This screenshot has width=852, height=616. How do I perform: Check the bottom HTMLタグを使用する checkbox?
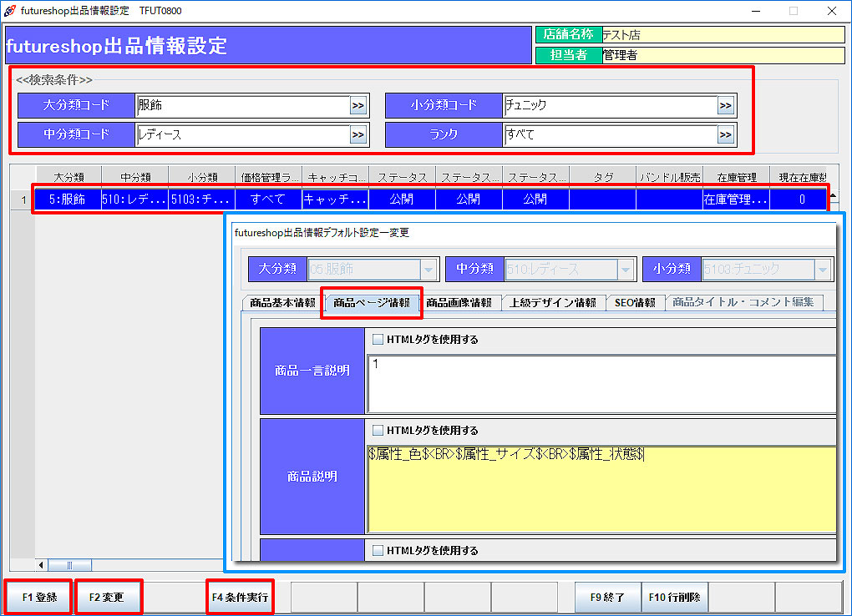point(378,550)
